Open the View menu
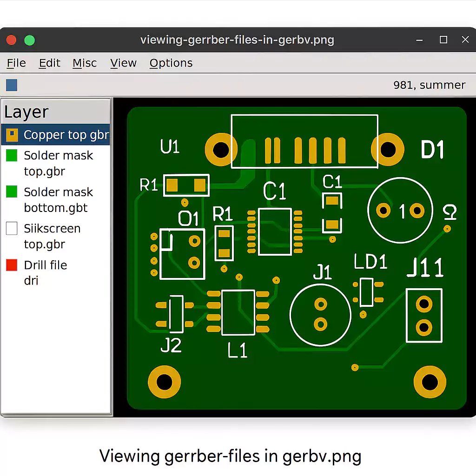 coord(123,63)
